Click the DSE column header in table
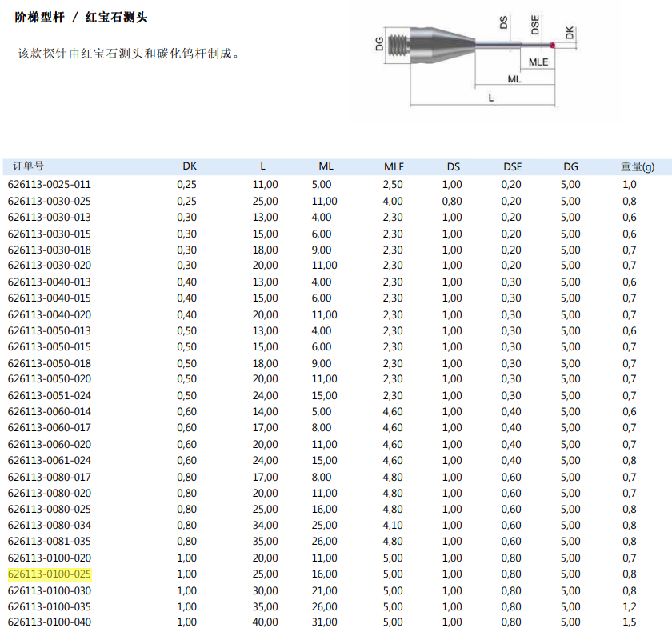This screenshot has width=672, height=636. (512, 166)
